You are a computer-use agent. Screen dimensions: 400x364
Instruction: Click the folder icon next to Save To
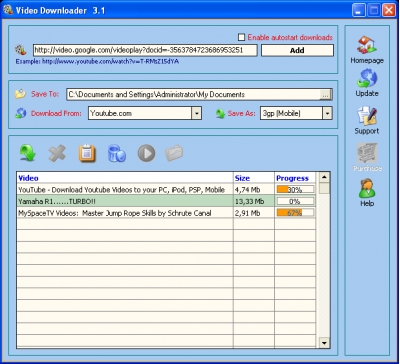pyautogui.click(x=21, y=94)
